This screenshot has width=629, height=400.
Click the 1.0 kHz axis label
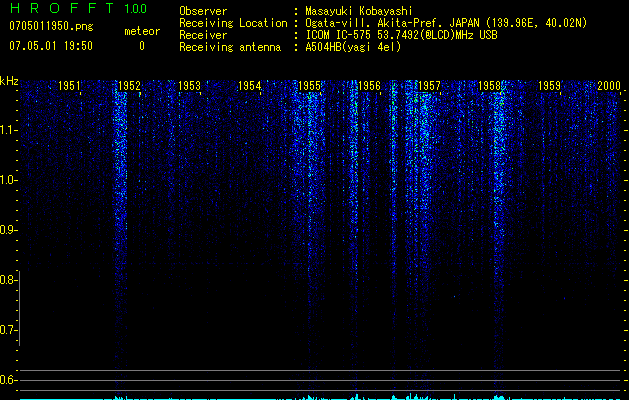click(x=8, y=180)
